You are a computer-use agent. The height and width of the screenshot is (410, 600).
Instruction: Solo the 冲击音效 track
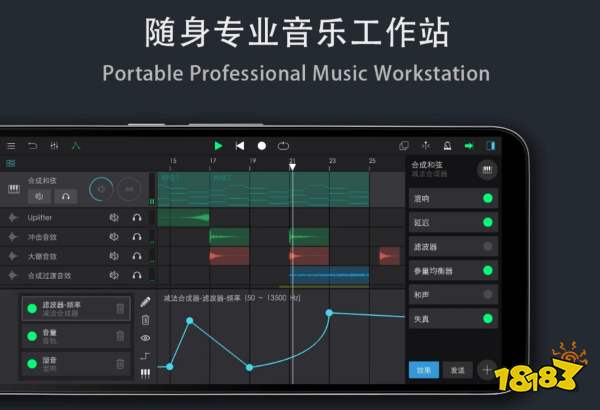137,237
